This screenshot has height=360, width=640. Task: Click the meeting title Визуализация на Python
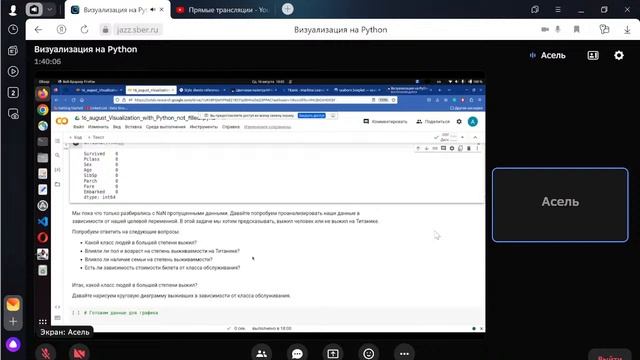click(x=86, y=49)
